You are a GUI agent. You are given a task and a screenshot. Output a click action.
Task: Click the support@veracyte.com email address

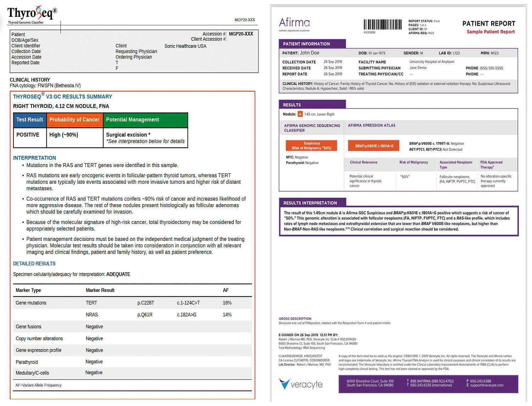coord(487,385)
